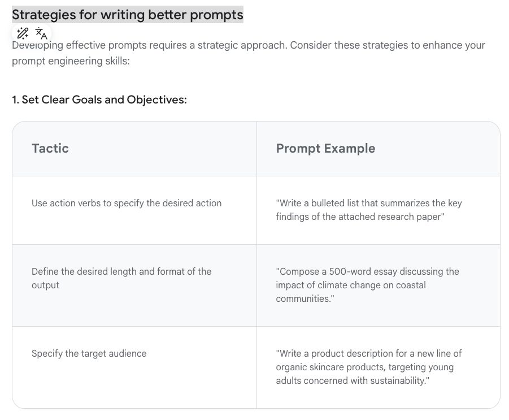Click the 'Specify the target audience' cell

pyautogui.click(x=89, y=353)
